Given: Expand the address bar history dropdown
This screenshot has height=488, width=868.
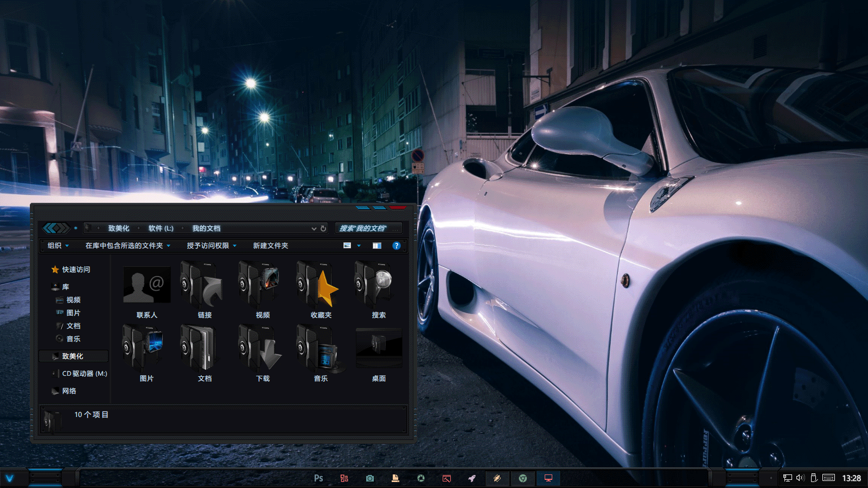Looking at the screenshot, I should (314, 228).
